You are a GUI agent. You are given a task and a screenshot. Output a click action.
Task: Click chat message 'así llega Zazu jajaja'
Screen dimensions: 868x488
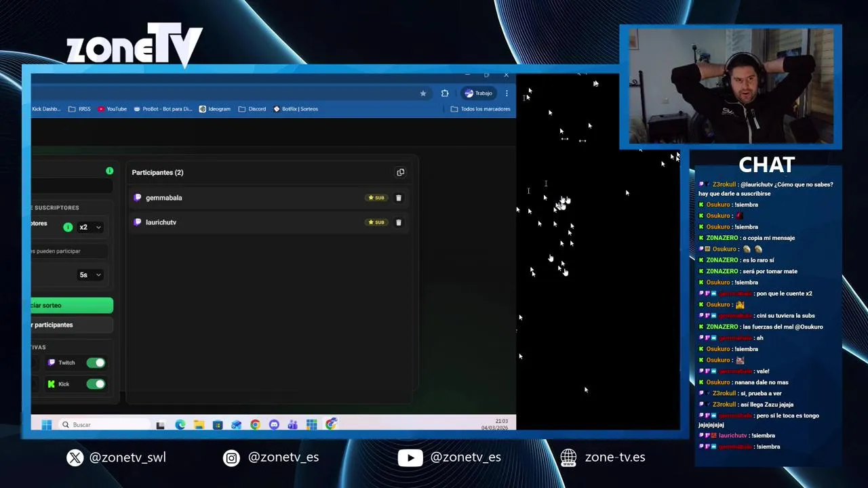766,405
